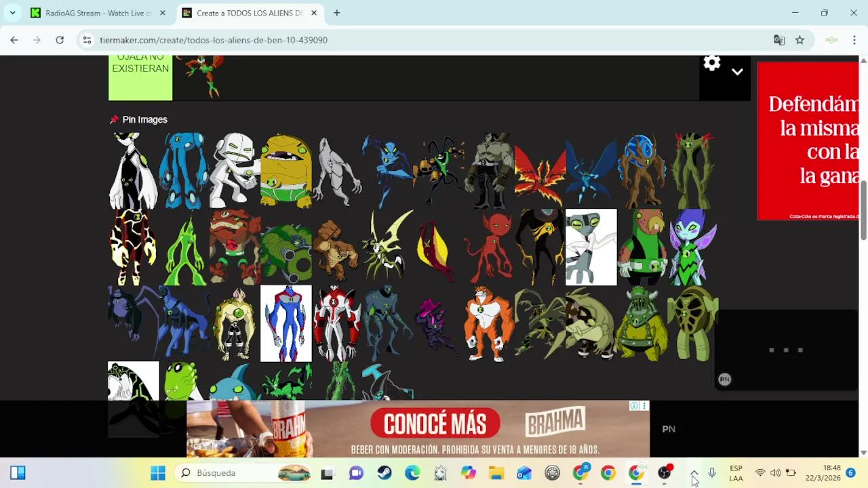Pick the Grey Matter image on white background
Viewport: 868px width, 488px height.
(x=591, y=247)
